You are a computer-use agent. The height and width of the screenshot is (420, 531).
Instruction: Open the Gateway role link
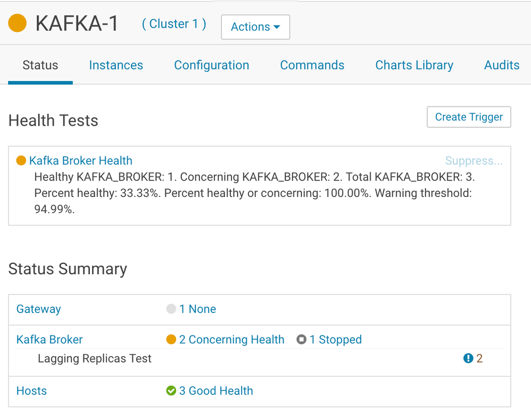coord(39,309)
